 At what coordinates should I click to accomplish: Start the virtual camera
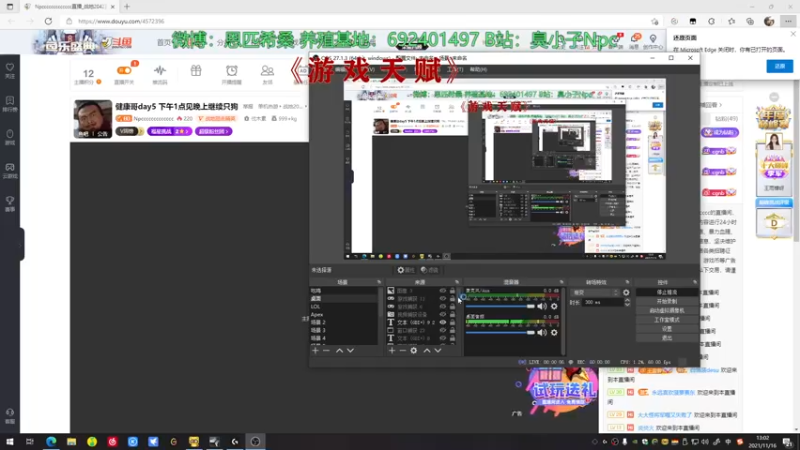tap(667, 311)
